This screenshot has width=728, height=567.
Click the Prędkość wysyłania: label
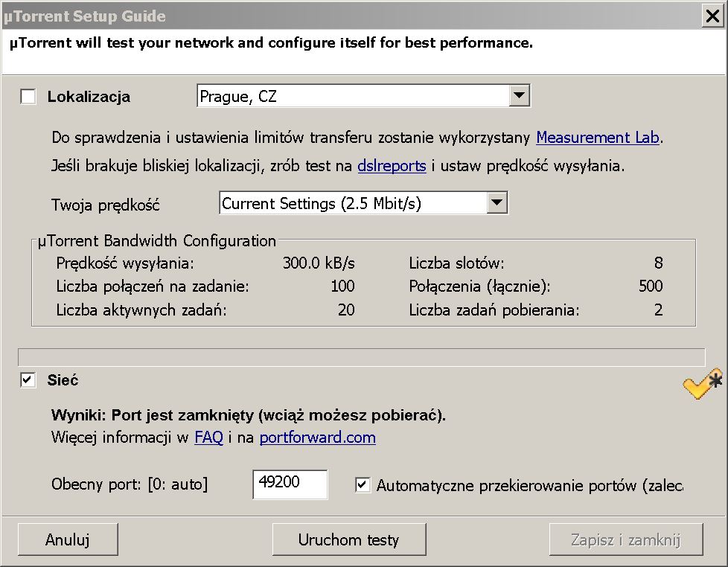(x=125, y=263)
